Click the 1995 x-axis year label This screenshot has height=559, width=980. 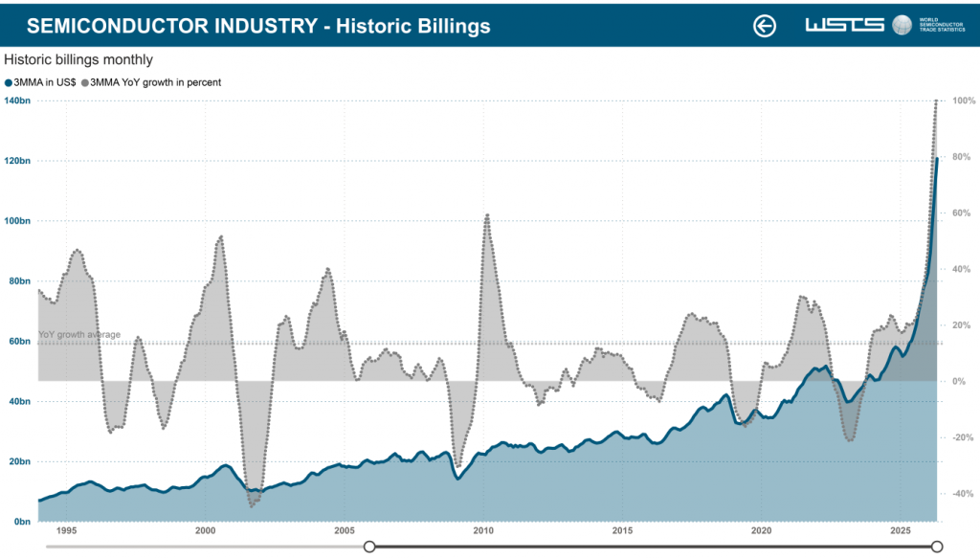coord(66,531)
